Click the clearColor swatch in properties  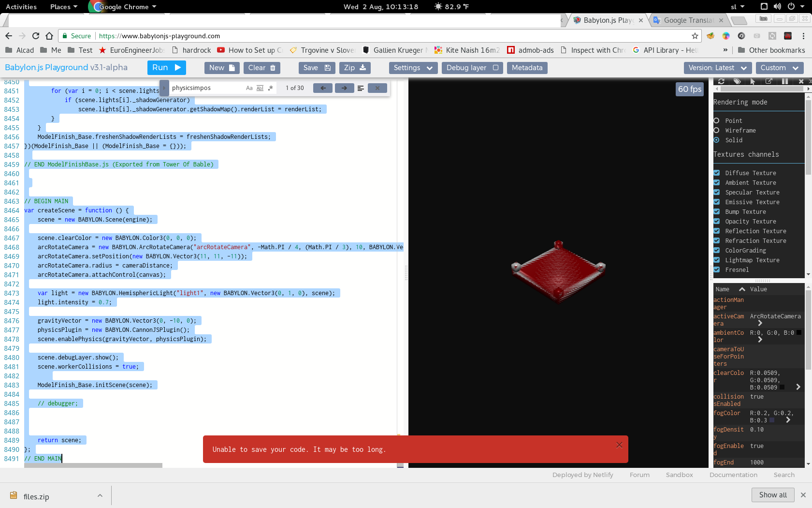[782, 388]
